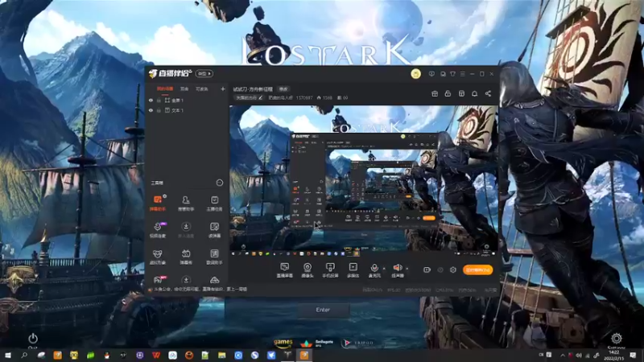This screenshot has width=644, height=362.
Task: Click the stream preview canvas
Action: pyautogui.click(x=364, y=180)
